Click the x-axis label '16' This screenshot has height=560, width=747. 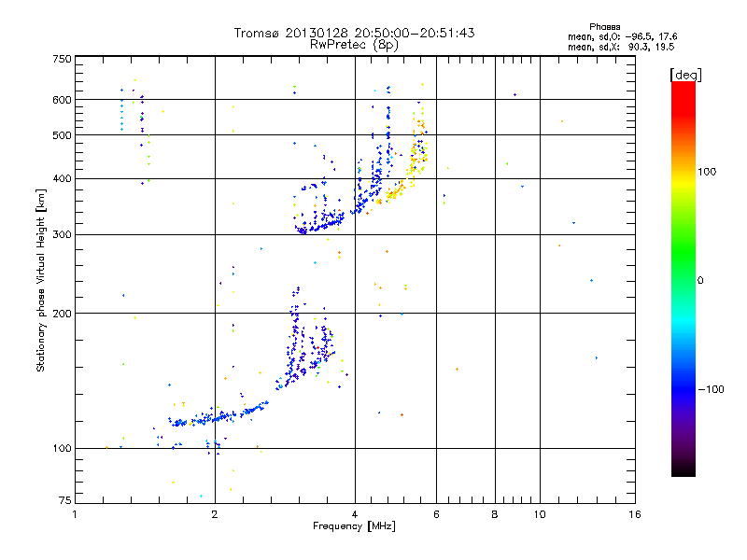(x=635, y=514)
